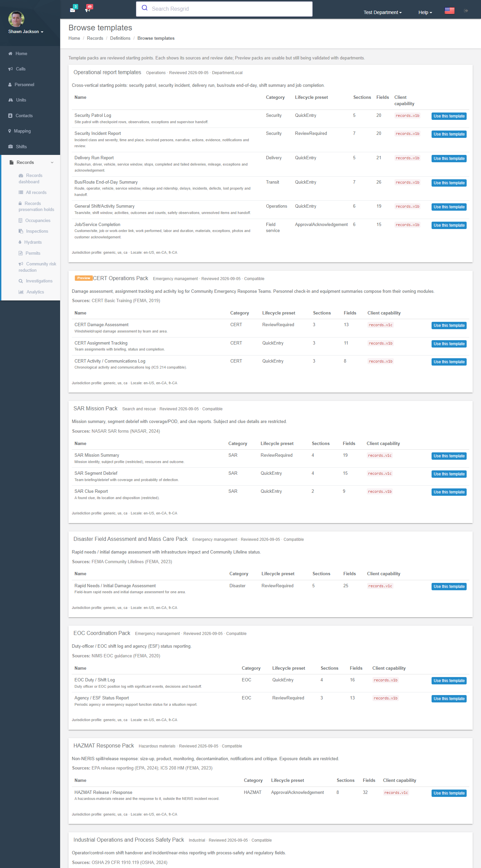
Task: Open Shawn Jackson user dropdown
Action: pos(26,32)
